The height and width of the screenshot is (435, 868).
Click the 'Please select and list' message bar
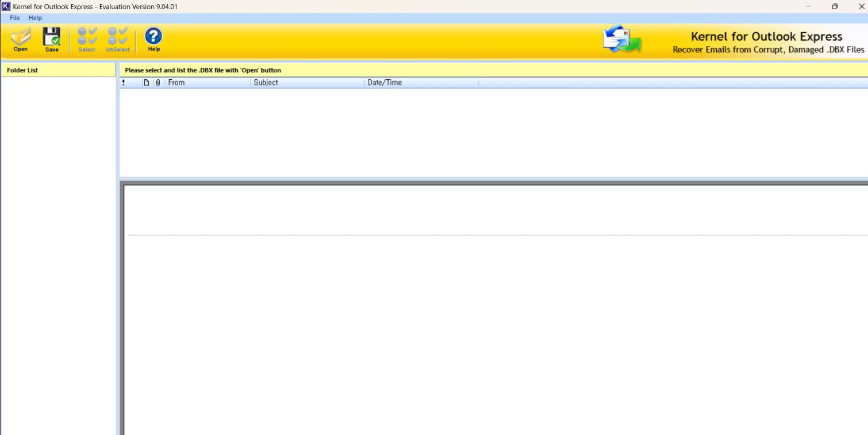[493, 70]
